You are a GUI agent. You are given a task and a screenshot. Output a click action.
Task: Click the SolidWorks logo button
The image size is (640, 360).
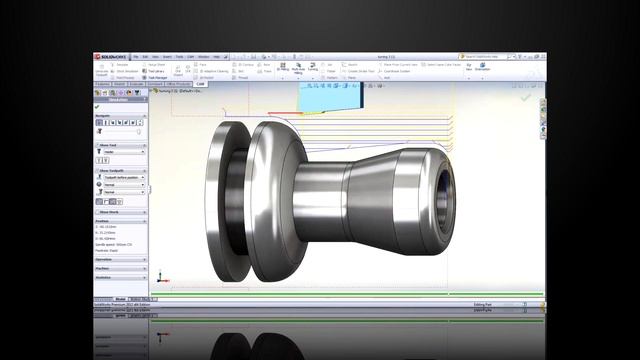pyautogui.click(x=111, y=57)
